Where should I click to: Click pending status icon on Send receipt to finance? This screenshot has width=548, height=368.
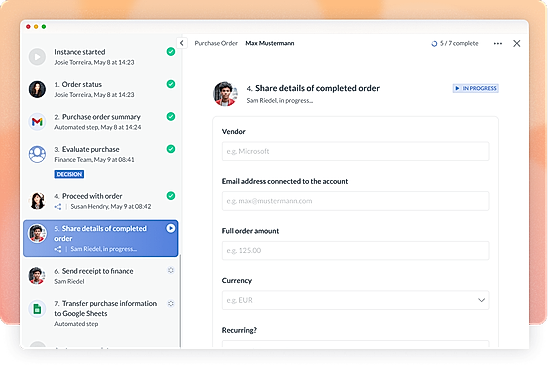tap(171, 270)
